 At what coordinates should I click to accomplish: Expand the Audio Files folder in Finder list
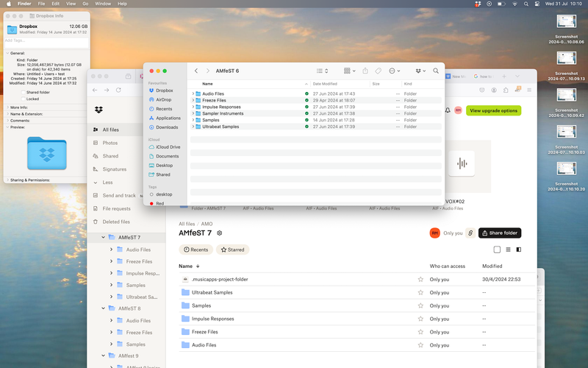click(x=193, y=94)
